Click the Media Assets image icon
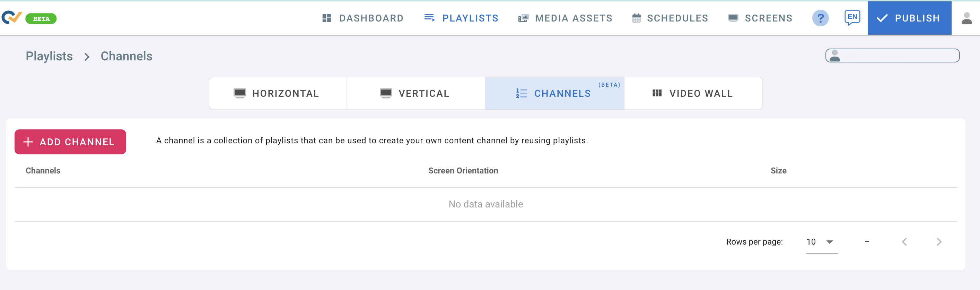The height and width of the screenshot is (290, 980). [x=523, y=18]
